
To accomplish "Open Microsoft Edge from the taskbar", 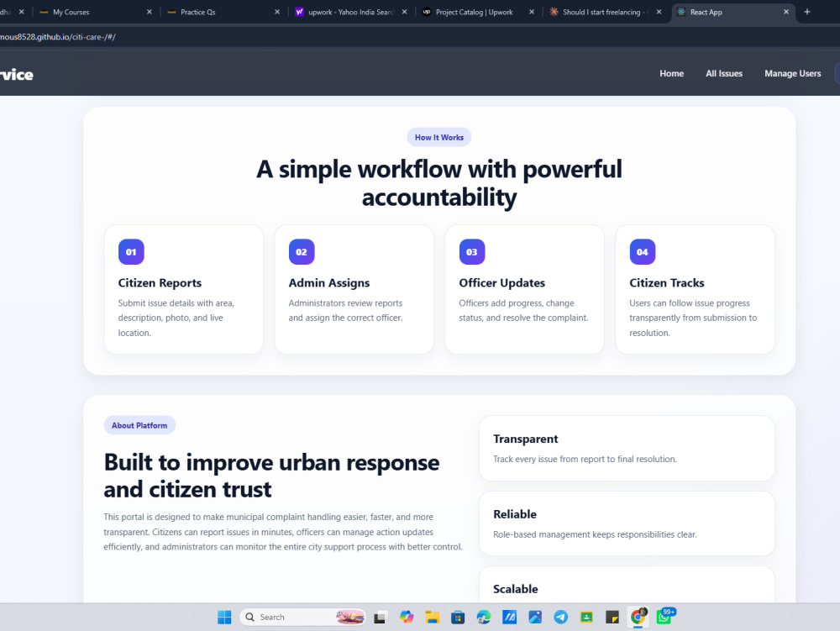I will pyautogui.click(x=484, y=617).
